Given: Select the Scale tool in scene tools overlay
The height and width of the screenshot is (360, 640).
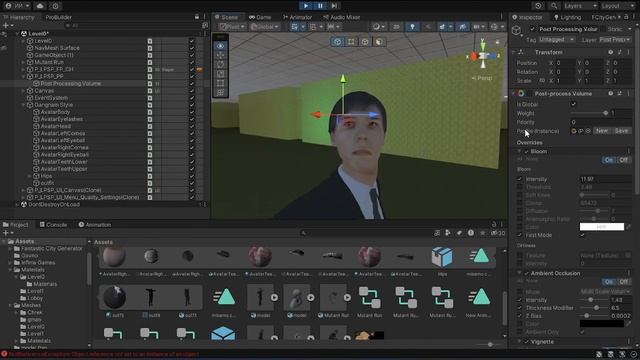Looking at the screenshot, I should click(x=220, y=74).
